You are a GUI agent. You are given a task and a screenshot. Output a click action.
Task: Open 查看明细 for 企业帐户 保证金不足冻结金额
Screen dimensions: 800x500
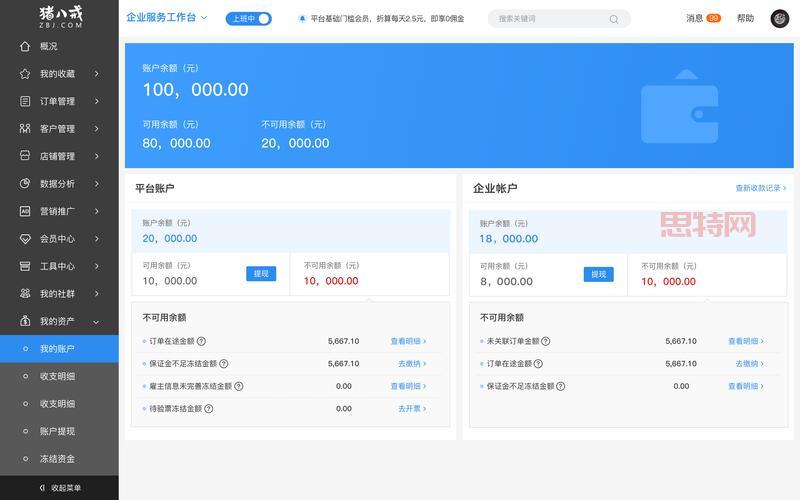[x=745, y=386]
